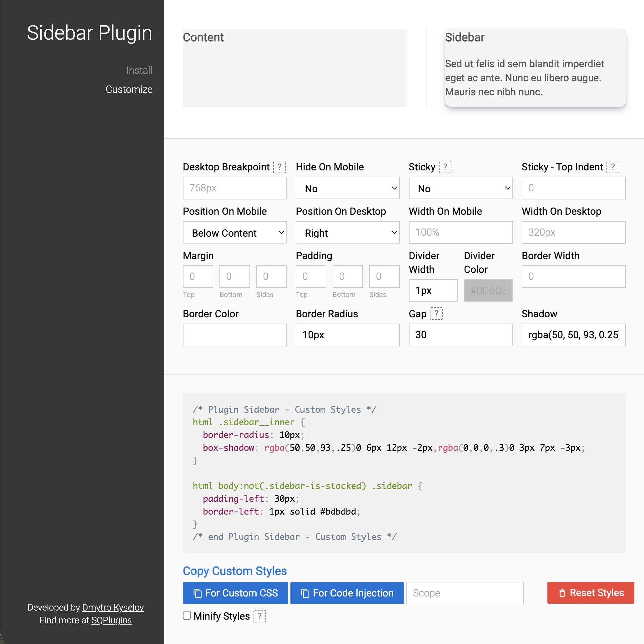Click into the Border Radius field
Screen dimensions: 644x644
click(348, 335)
